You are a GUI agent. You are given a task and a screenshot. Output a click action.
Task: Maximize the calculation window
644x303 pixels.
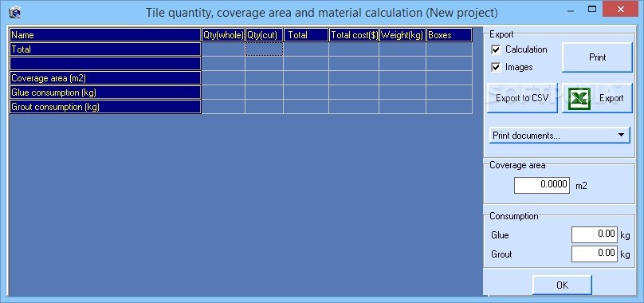(592, 9)
